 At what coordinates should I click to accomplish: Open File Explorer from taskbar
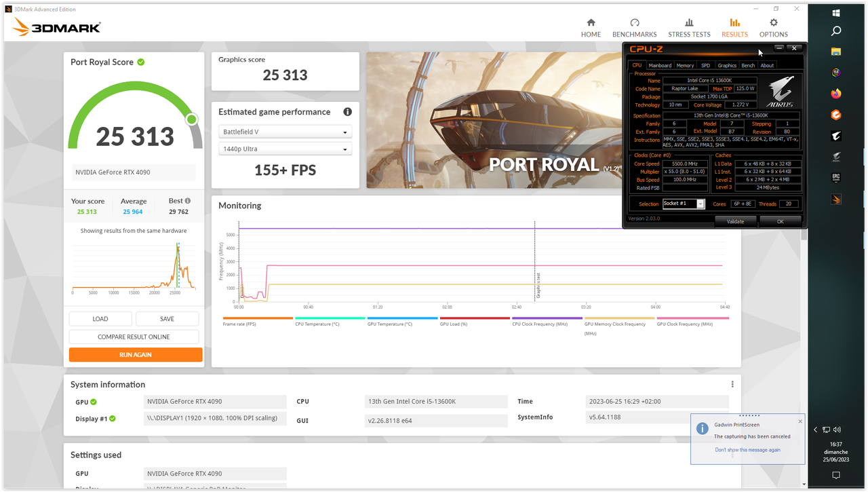(x=836, y=52)
